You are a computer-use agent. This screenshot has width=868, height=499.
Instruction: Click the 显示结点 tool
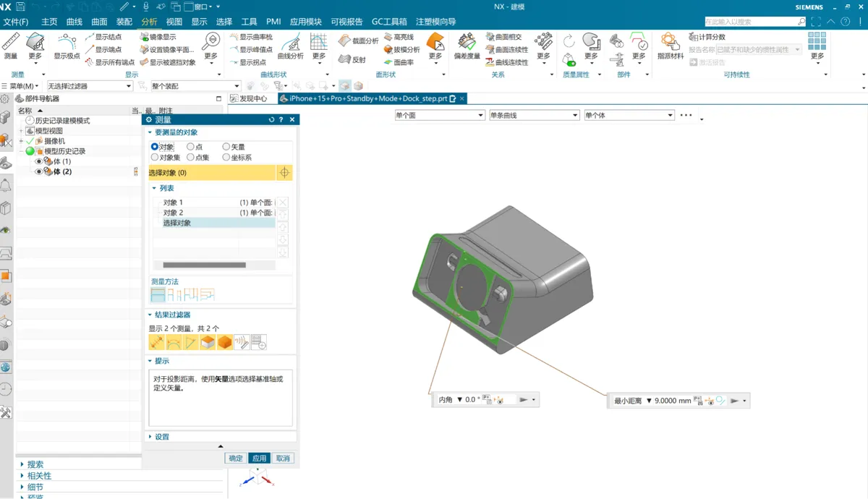pos(103,37)
